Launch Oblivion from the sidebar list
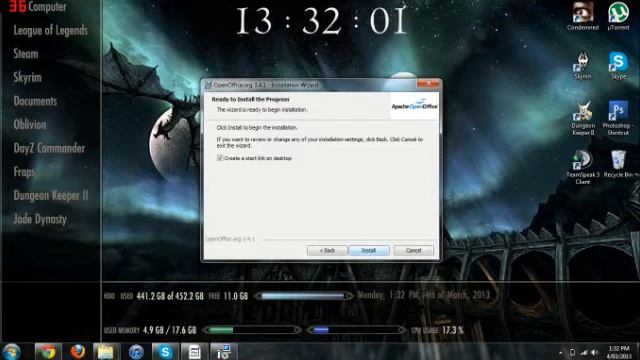The width and height of the screenshot is (640, 360). (x=30, y=124)
